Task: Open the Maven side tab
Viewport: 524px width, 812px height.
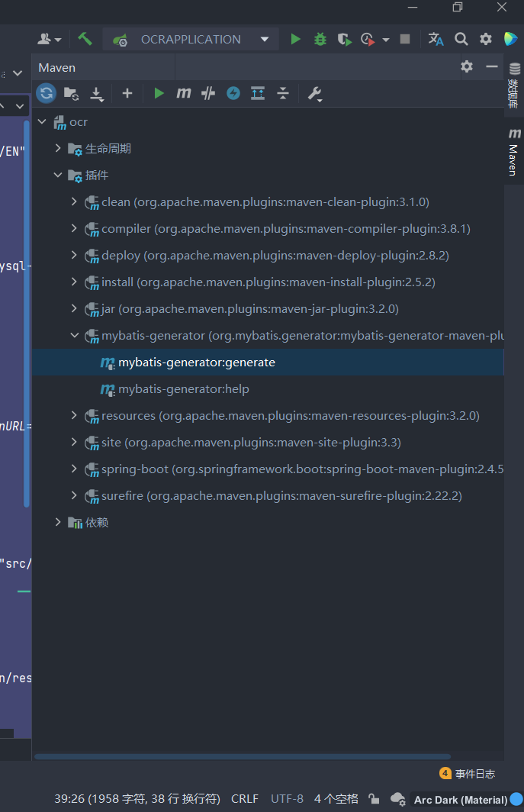Action: pos(514,152)
